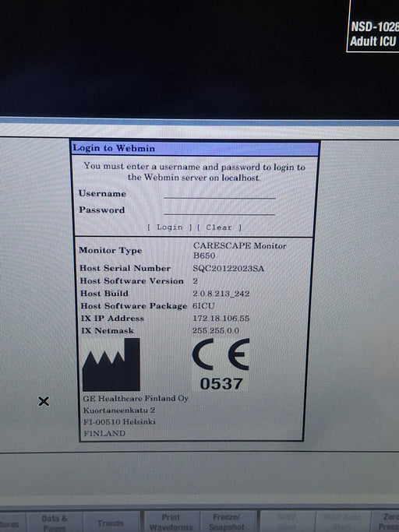Click 'FI-00510 Helsinki' address line
This screenshot has width=399, height=532.
[119, 421]
